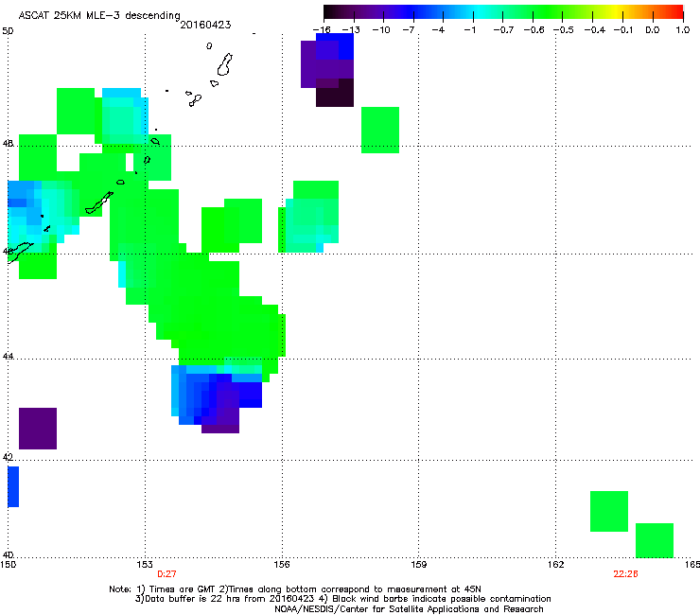This screenshot has width=700, height=615.
Task: Click the longitude axis label "165"
Action: (x=692, y=565)
